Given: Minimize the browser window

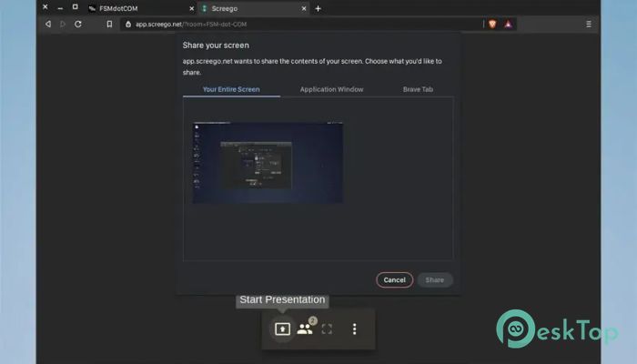Looking at the screenshot, I should (60, 7).
